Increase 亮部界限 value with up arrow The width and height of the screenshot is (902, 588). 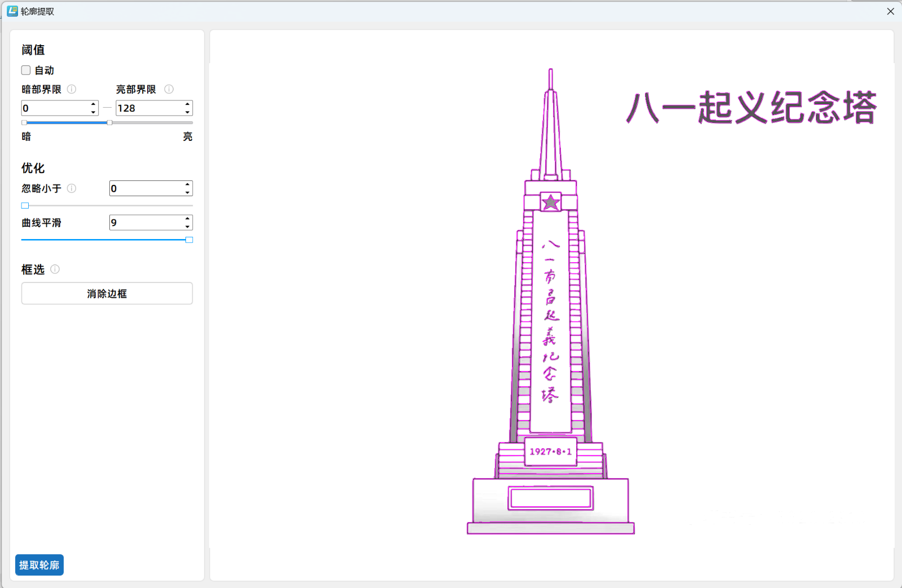click(x=187, y=104)
